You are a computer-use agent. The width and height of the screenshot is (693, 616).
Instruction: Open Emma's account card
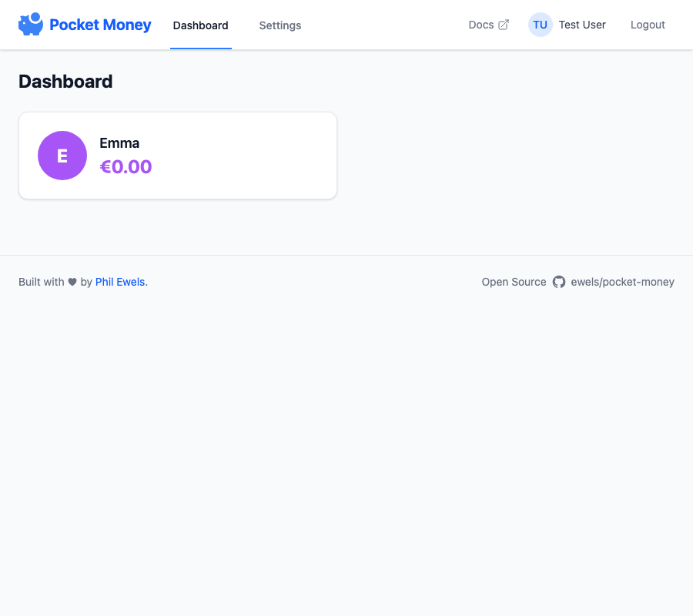point(177,155)
